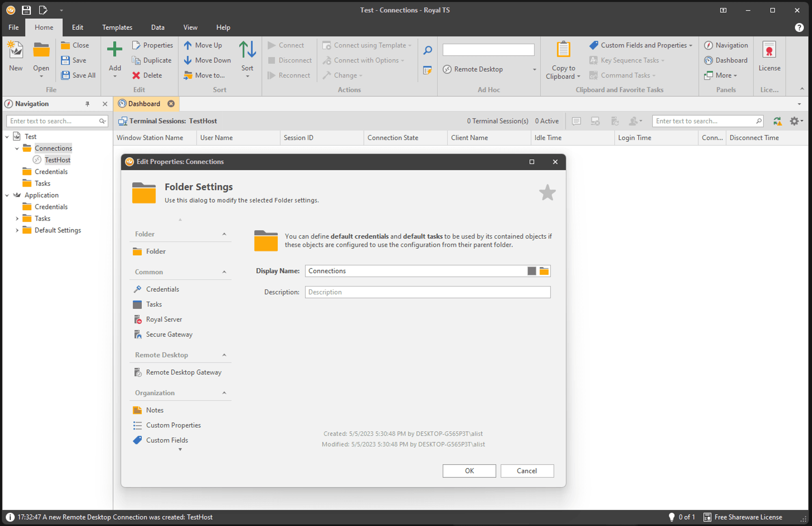
Task: Click the dashboard refresh icon
Action: 777,121
